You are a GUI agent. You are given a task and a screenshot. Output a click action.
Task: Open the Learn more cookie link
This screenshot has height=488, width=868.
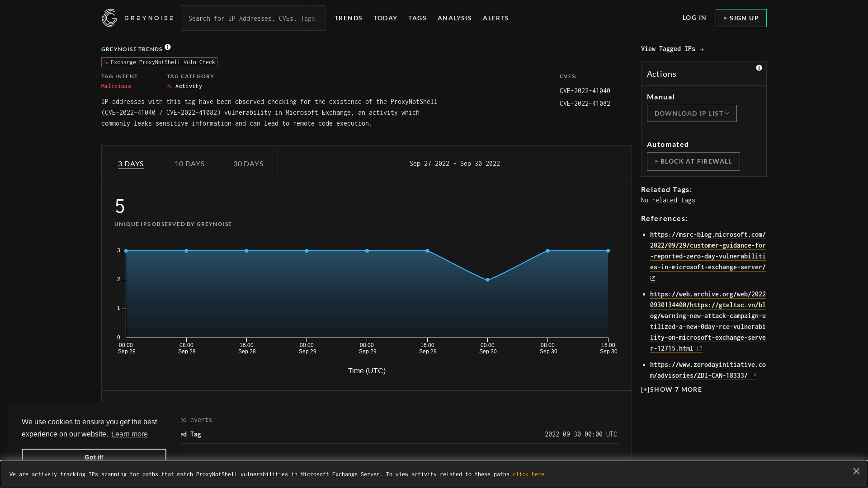[129, 434]
